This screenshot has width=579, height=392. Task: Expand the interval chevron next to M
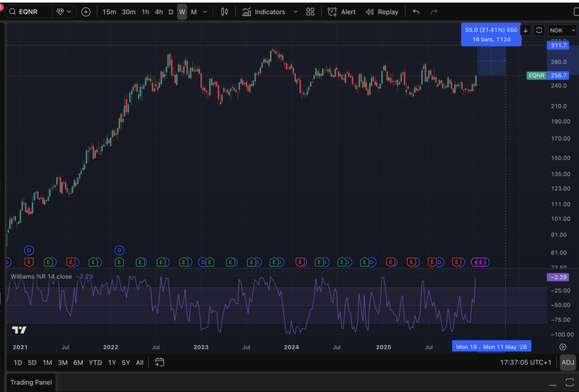[204, 11]
